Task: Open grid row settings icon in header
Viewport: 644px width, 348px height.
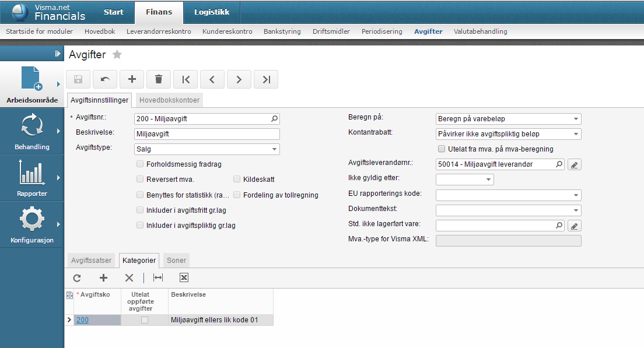Action: click(69, 295)
